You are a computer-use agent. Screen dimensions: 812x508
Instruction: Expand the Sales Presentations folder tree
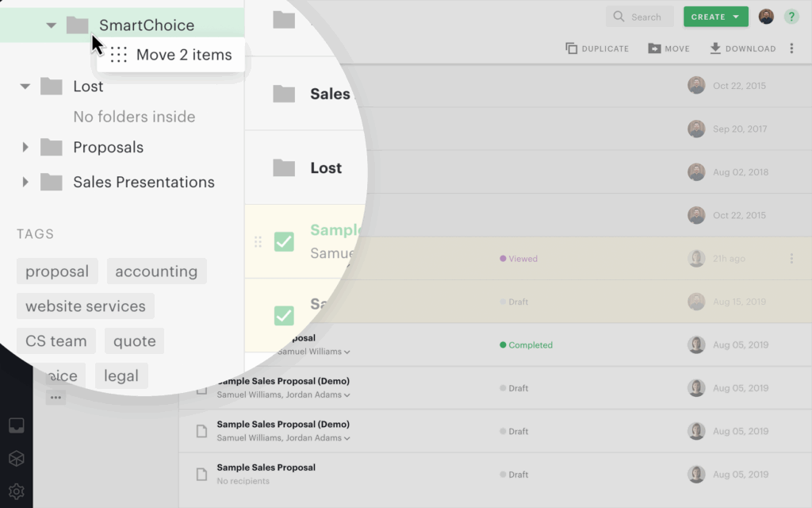point(25,182)
